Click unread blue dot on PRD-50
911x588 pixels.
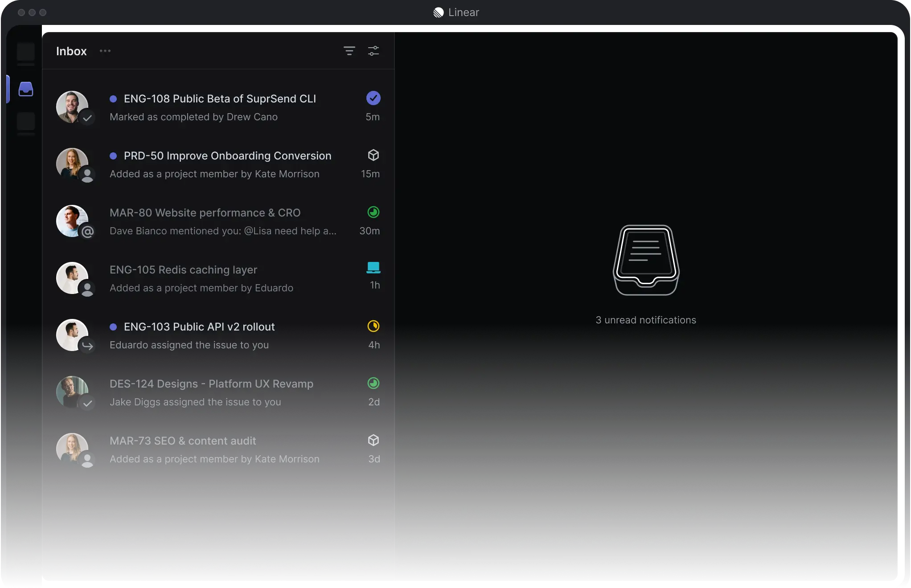(x=113, y=156)
